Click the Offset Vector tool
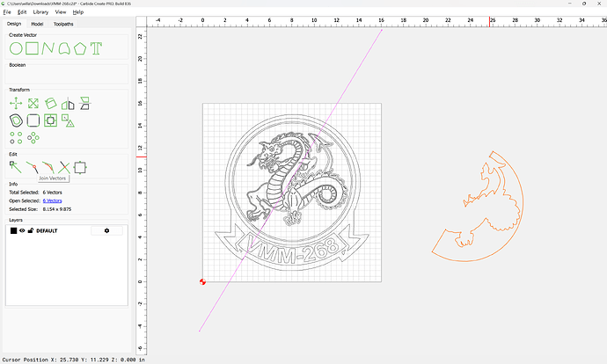607x364 pixels. pos(15,120)
